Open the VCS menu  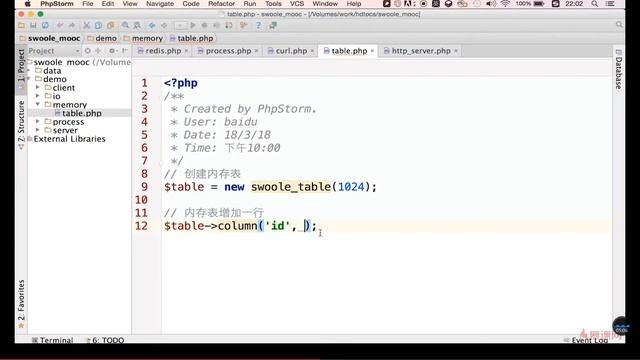(297, 4)
